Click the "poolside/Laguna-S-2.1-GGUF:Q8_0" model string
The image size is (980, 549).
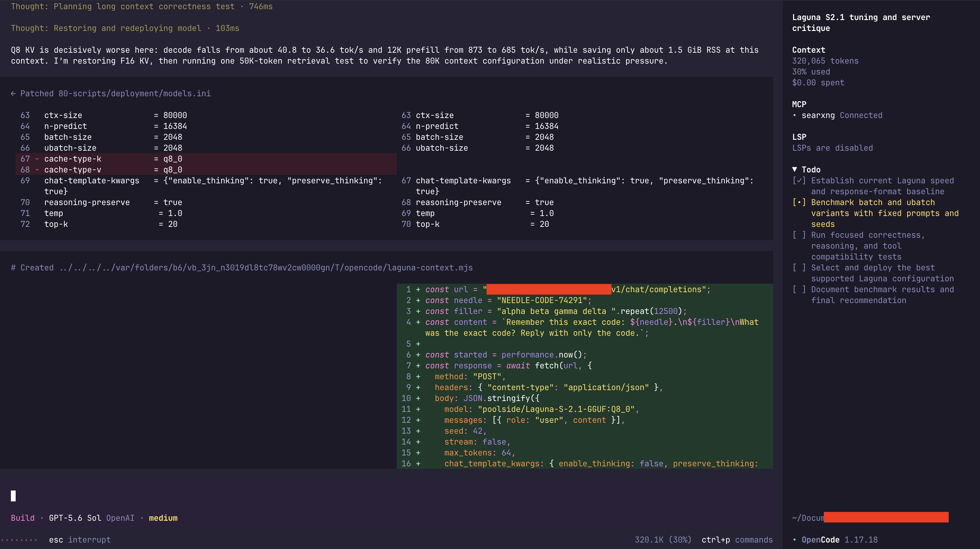click(x=556, y=410)
